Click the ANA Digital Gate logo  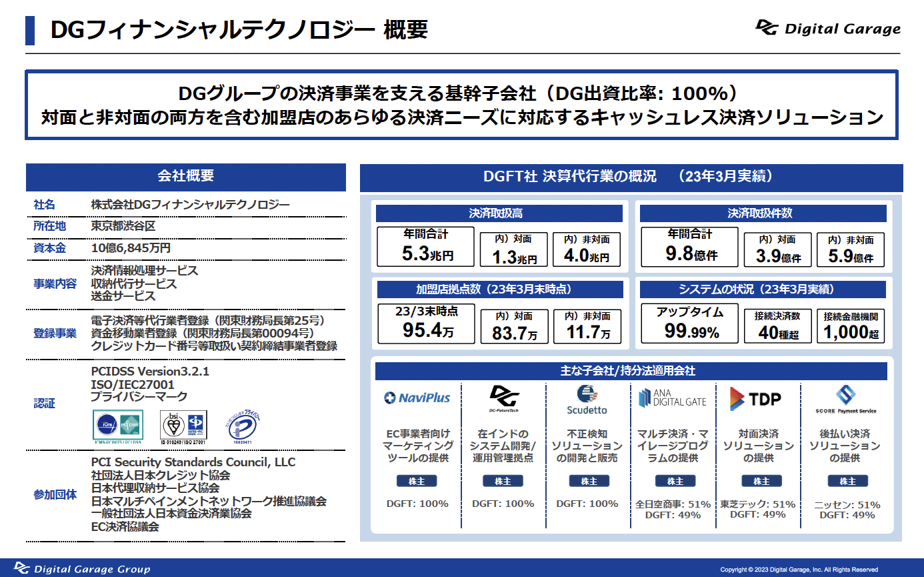672,398
